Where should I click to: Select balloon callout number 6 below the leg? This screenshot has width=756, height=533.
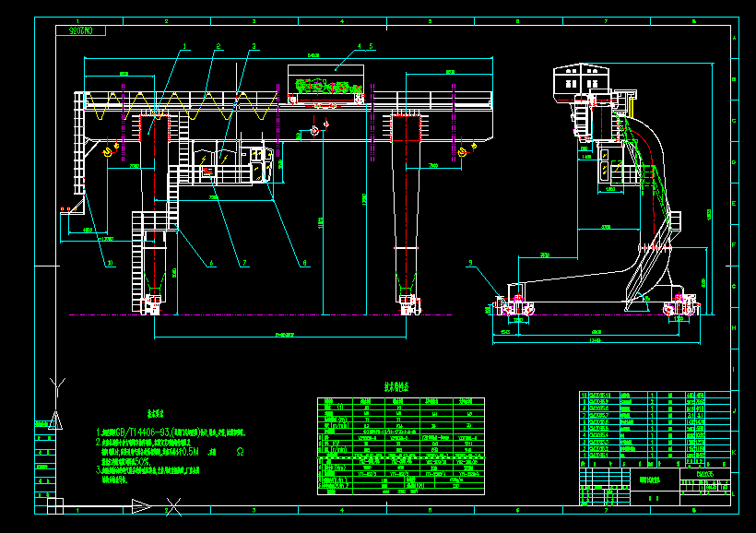click(x=212, y=262)
